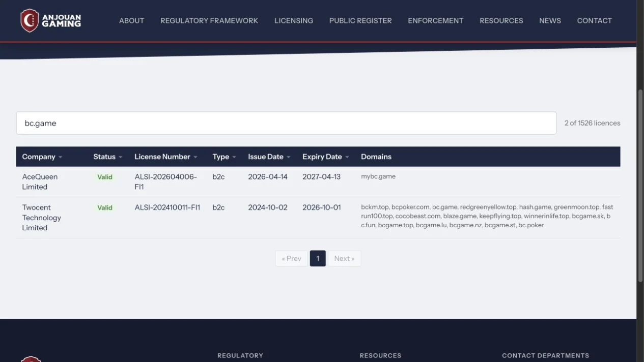Click the Next pagination button
This screenshot has width=644, height=362.
click(345, 258)
